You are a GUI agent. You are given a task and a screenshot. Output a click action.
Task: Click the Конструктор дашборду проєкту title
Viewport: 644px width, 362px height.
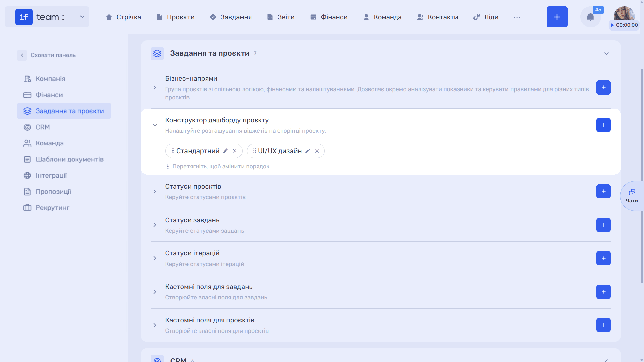click(x=217, y=120)
